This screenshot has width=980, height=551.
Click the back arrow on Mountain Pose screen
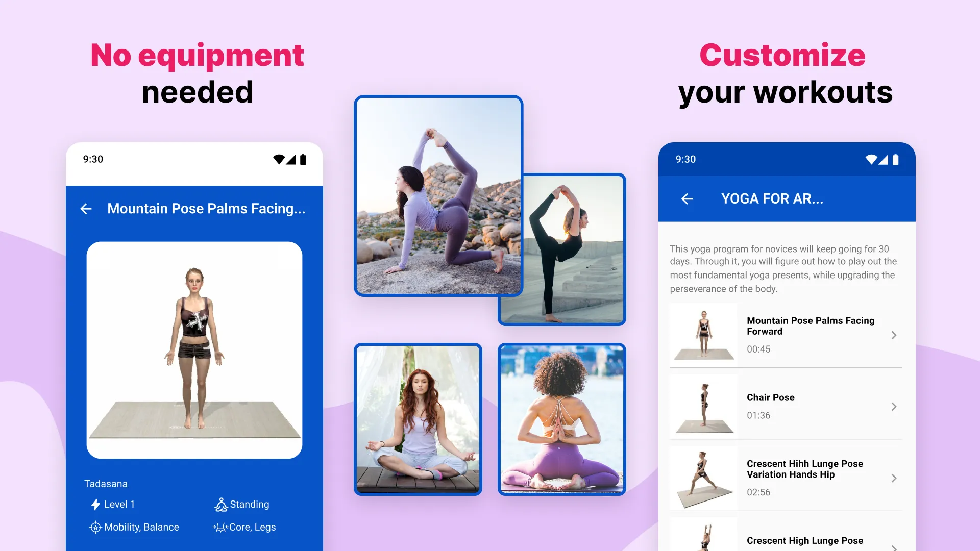coord(87,209)
